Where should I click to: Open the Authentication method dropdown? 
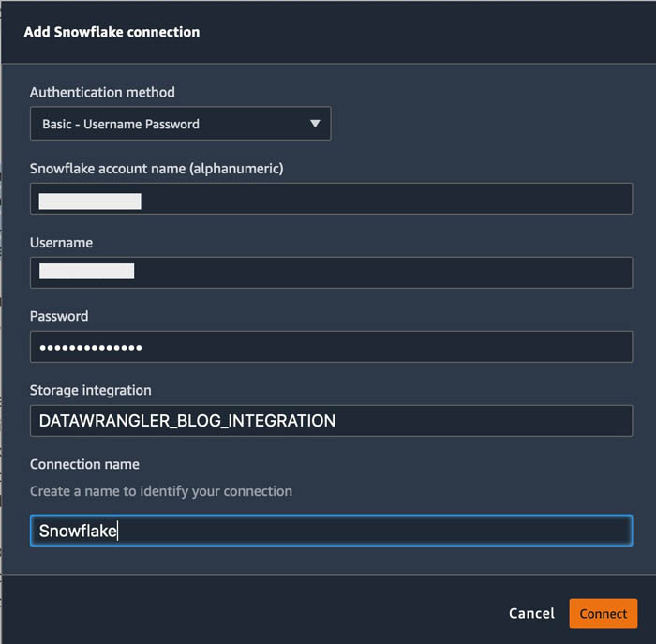point(180,124)
